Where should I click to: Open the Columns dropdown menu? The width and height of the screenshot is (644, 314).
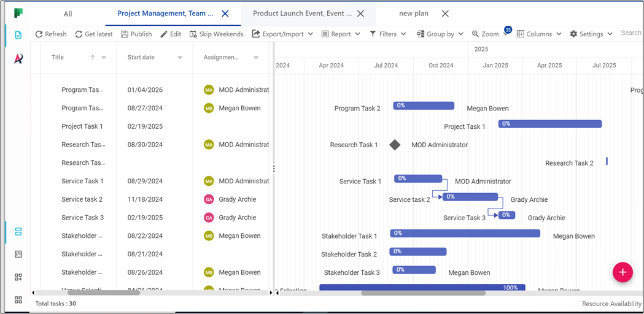pos(538,34)
